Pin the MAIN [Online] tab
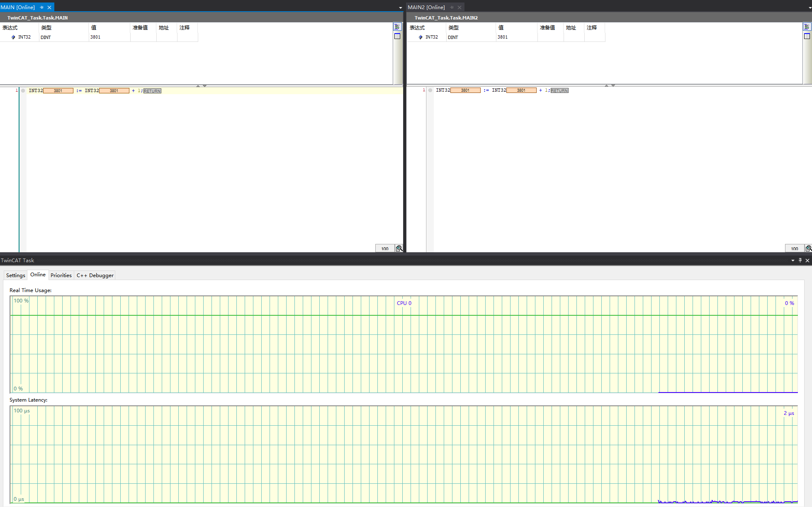This screenshot has height=507, width=812. coord(41,7)
